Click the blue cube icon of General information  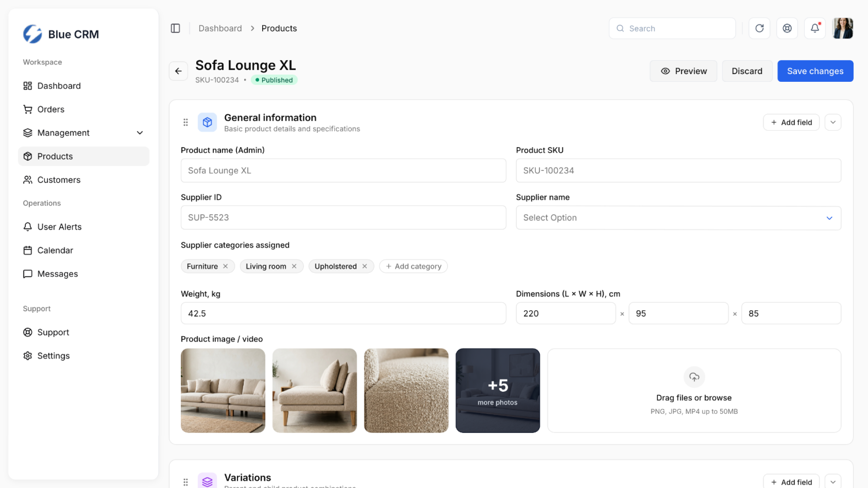(208, 122)
